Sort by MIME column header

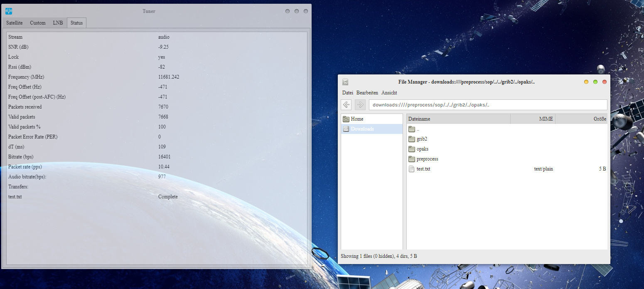[533, 119]
